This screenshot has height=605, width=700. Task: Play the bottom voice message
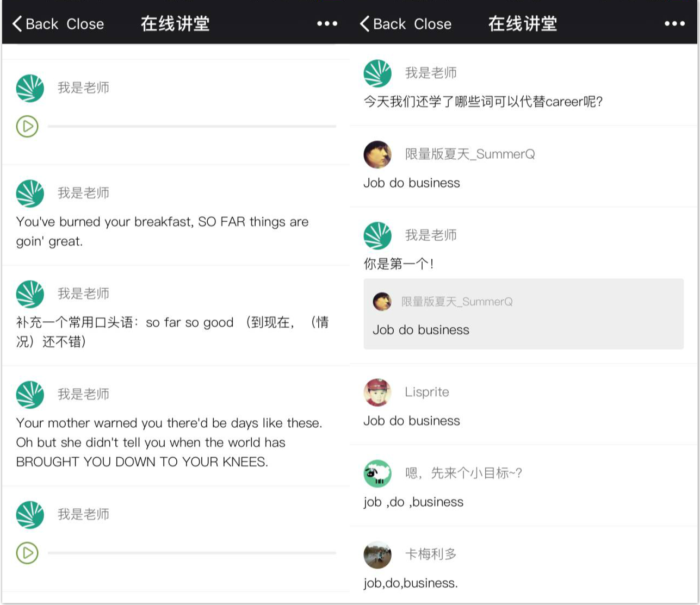(x=27, y=553)
